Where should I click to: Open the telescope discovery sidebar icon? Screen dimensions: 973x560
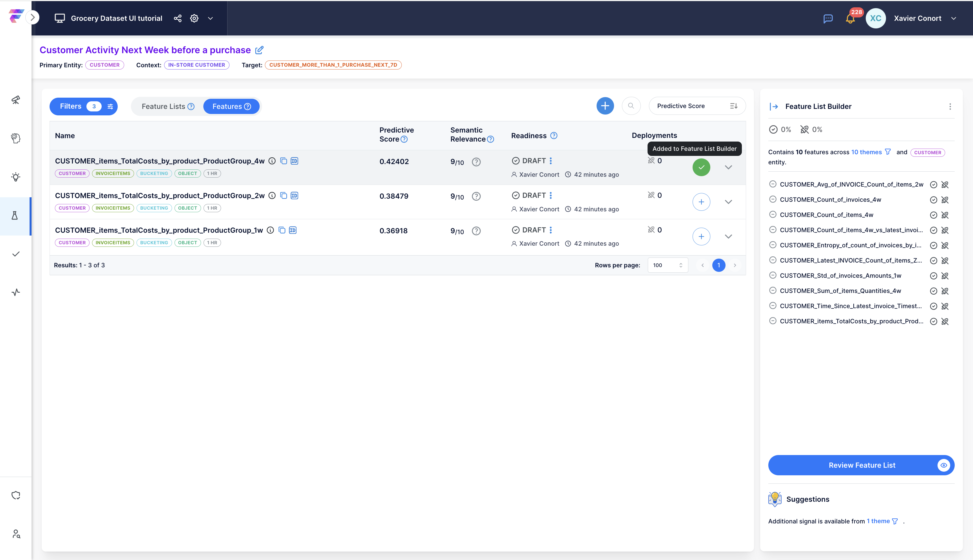tap(16, 100)
